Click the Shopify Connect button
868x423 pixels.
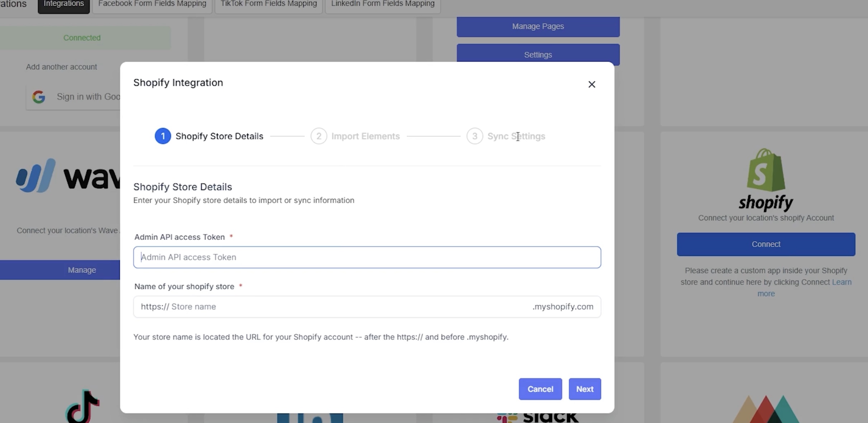coord(766,244)
